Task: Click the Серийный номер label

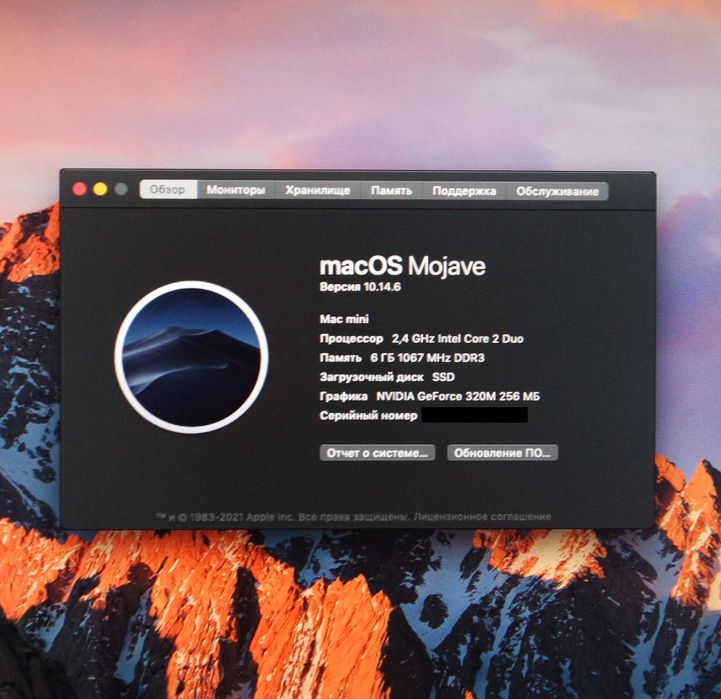Action: pyautogui.click(x=368, y=416)
